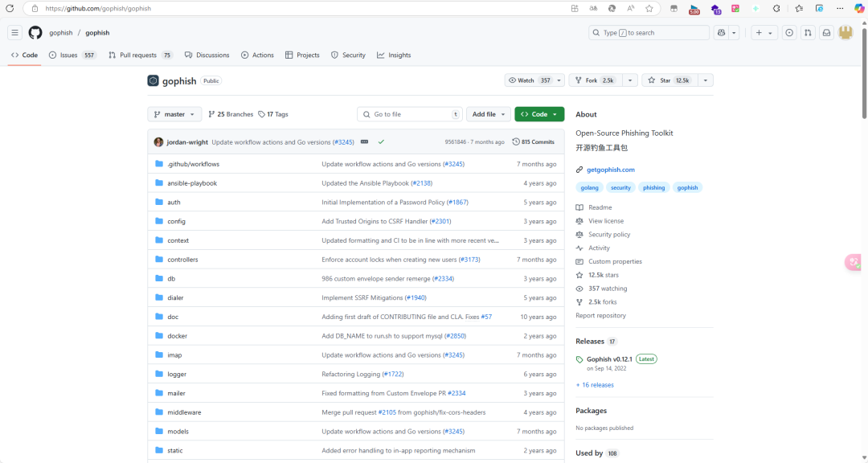This screenshot has width=868, height=463.
Task: Expand the Star lists dropdown arrow
Action: pos(706,80)
